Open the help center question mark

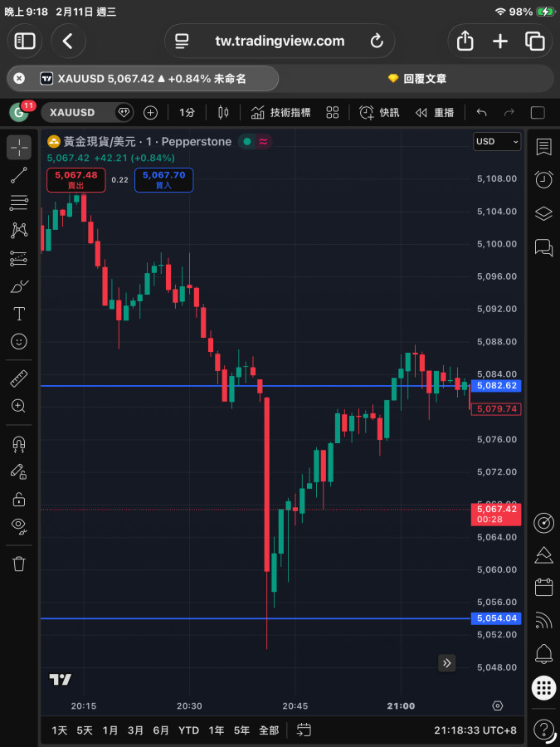click(543, 729)
